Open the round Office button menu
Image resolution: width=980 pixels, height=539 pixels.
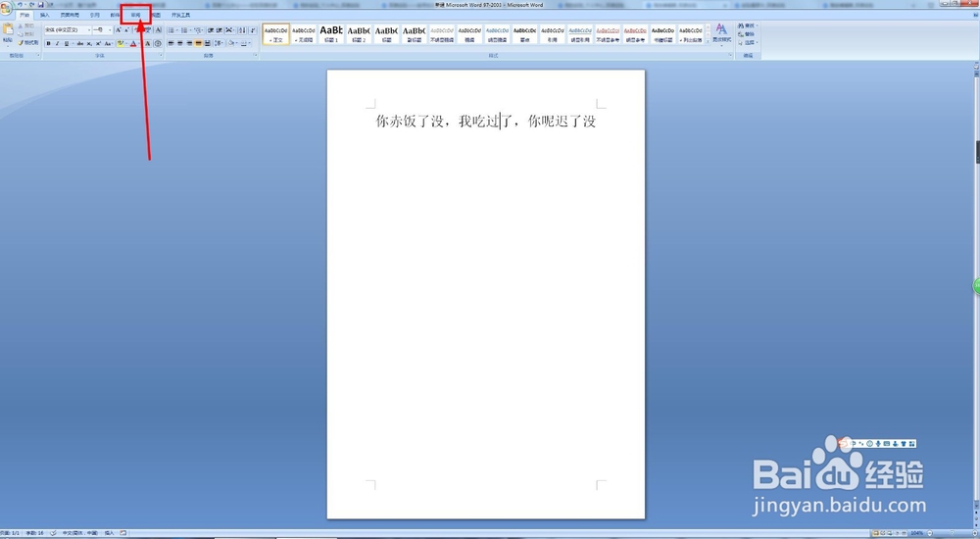[x=6, y=8]
